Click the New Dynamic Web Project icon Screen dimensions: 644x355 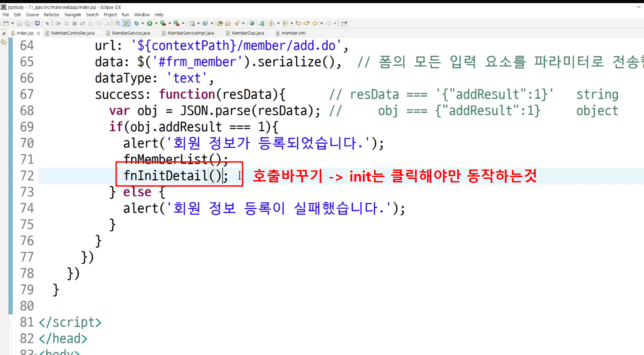click(192, 23)
